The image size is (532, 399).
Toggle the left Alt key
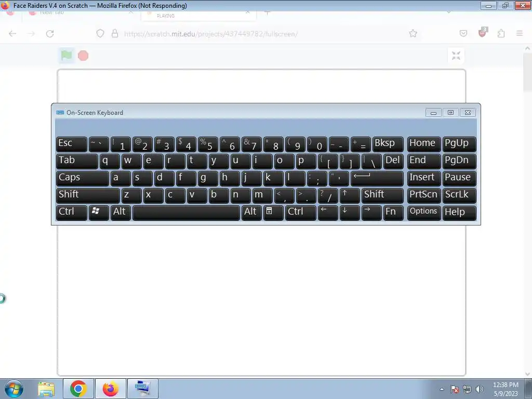121,212
